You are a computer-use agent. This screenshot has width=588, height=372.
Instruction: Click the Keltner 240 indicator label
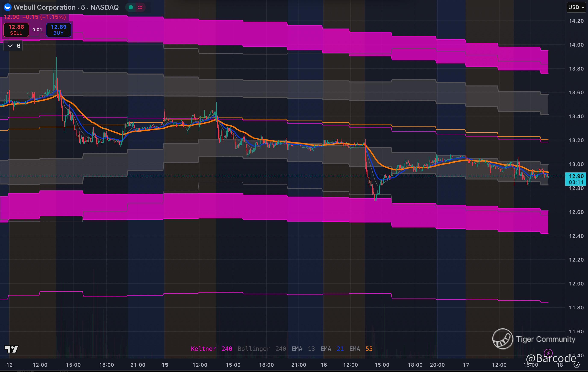click(211, 349)
